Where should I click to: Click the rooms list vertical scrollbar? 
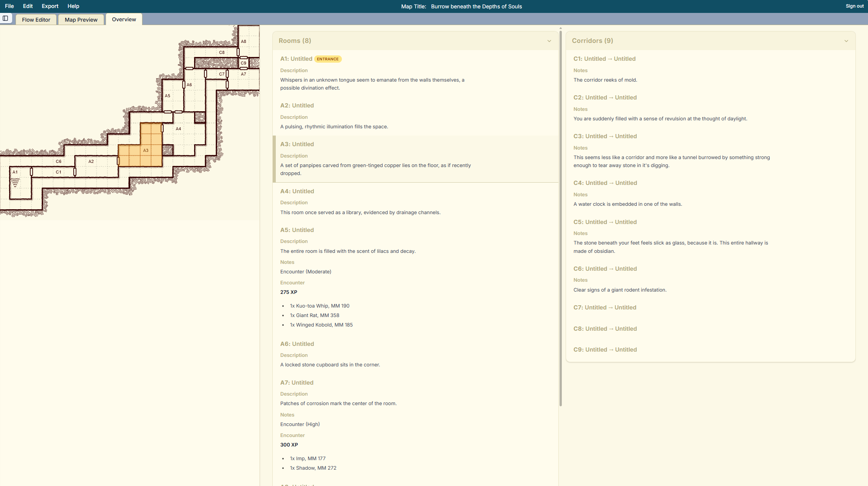coord(560,216)
